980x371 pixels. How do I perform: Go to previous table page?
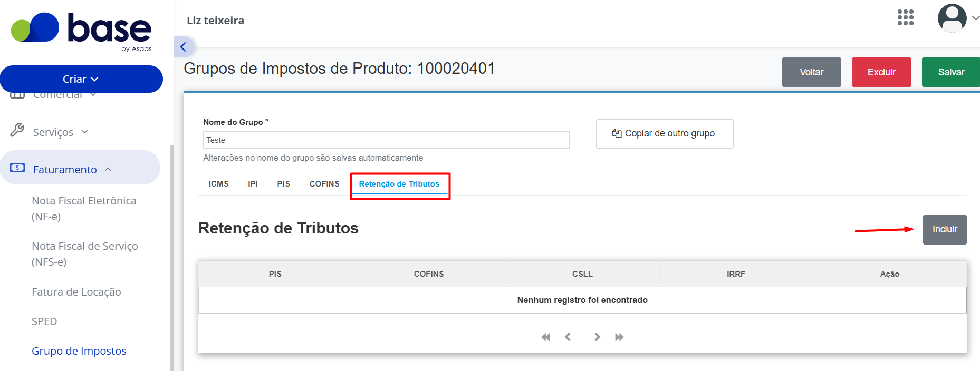coord(568,337)
